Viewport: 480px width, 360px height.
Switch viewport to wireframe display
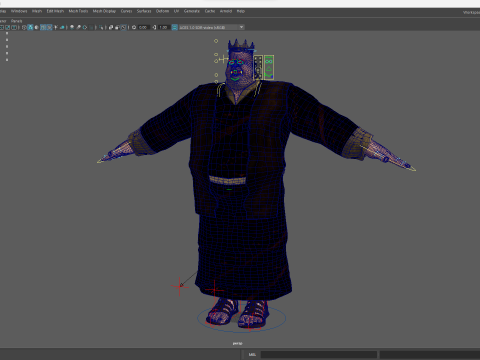point(24,27)
